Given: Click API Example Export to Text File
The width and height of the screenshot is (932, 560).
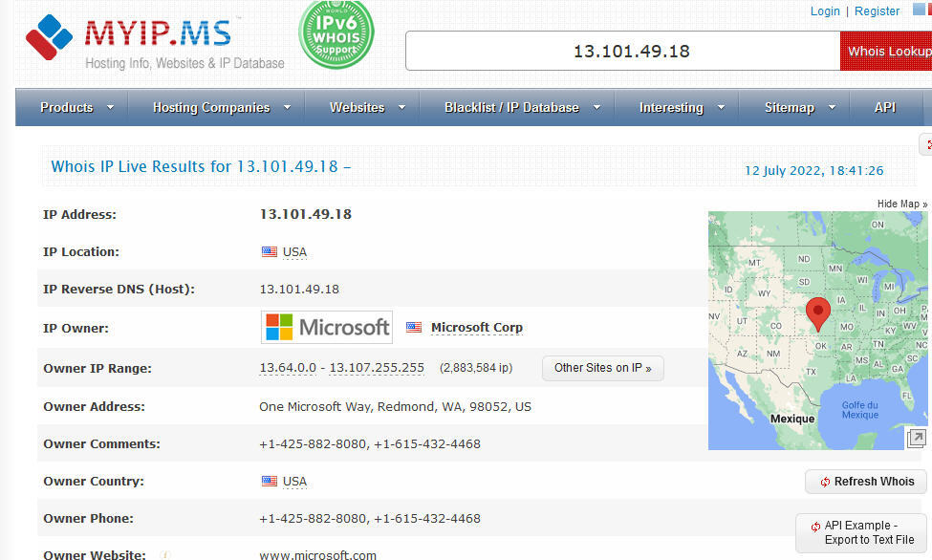Looking at the screenshot, I should (x=861, y=532).
